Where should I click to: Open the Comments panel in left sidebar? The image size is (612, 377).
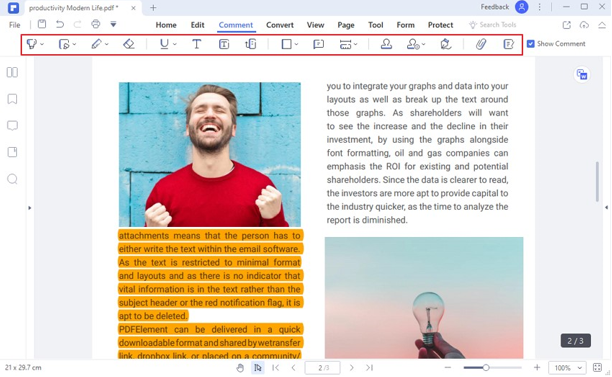[12, 126]
